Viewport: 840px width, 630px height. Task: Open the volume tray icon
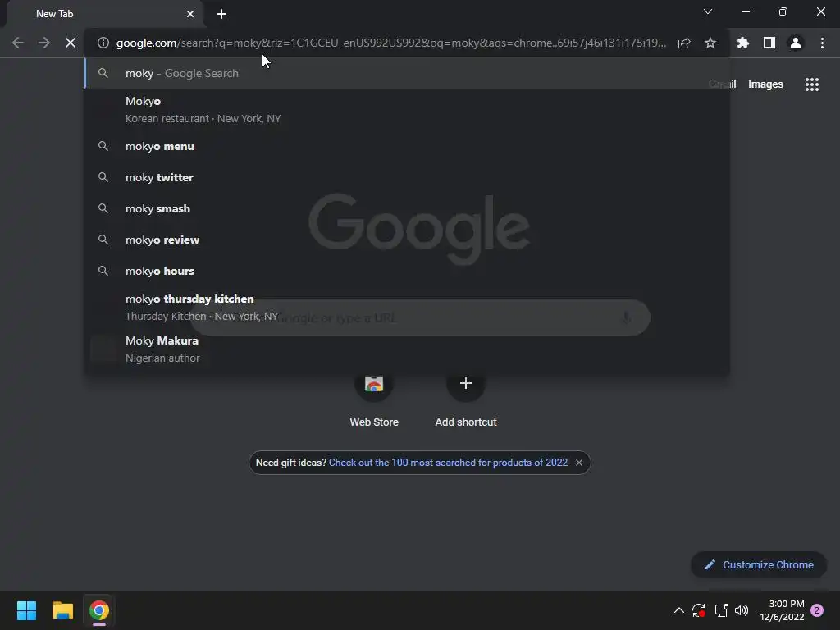coord(742,610)
